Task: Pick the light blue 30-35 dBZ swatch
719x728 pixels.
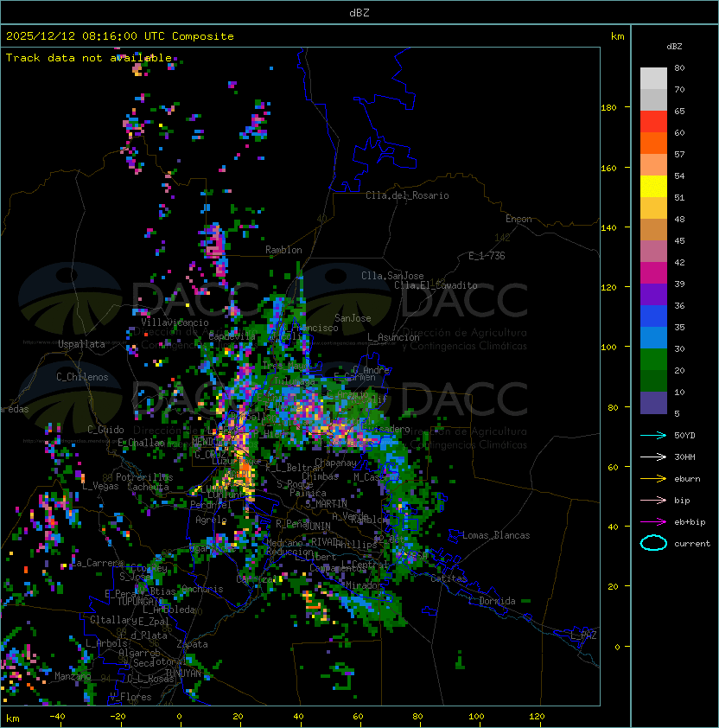Action: 653,337
